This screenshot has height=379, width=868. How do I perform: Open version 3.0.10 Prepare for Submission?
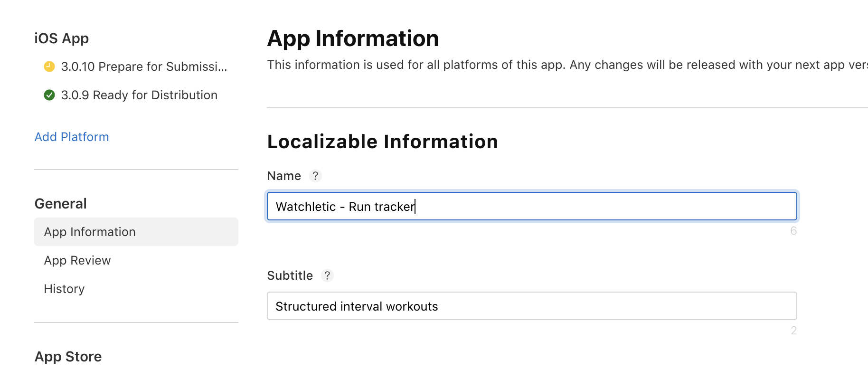(144, 66)
